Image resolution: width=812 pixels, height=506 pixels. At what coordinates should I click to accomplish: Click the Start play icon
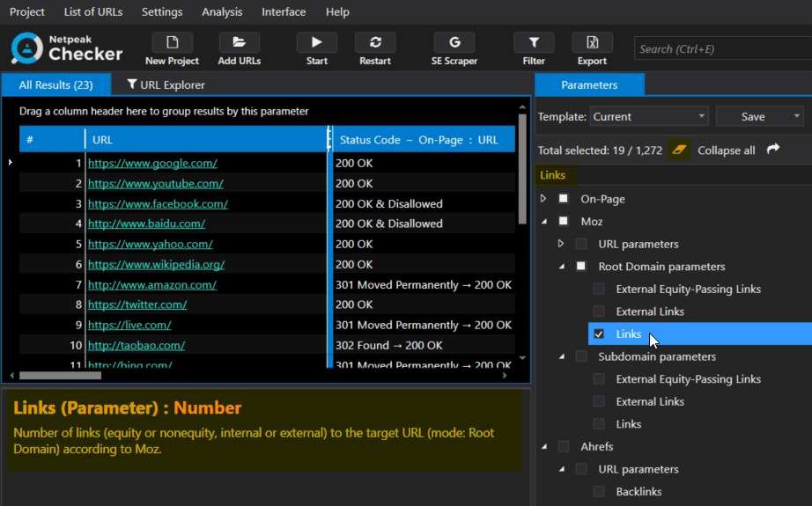tap(316, 42)
